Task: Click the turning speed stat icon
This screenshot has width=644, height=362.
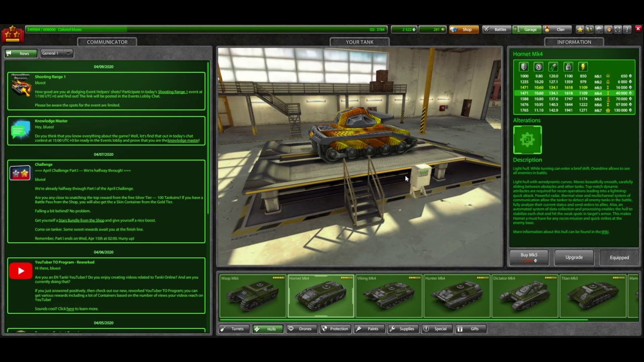Action: [553, 67]
